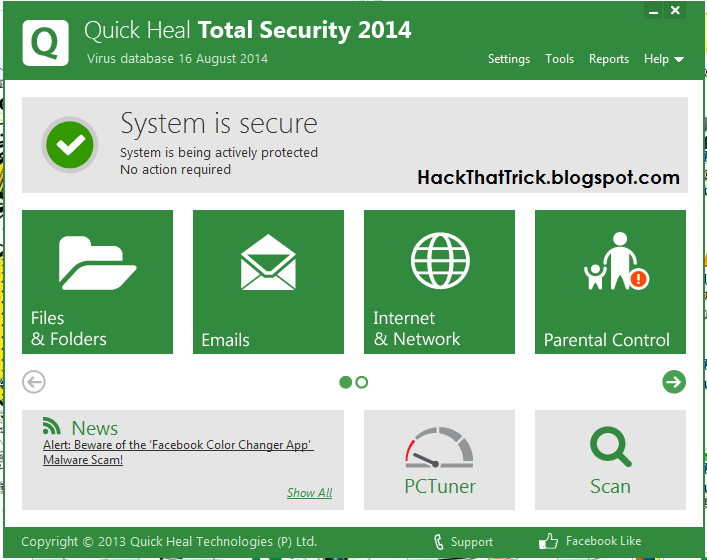Click the Facebook Like thumbs-up icon
Image resolution: width=707 pixels, height=560 pixels.
pyautogui.click(x=548, y=541)
